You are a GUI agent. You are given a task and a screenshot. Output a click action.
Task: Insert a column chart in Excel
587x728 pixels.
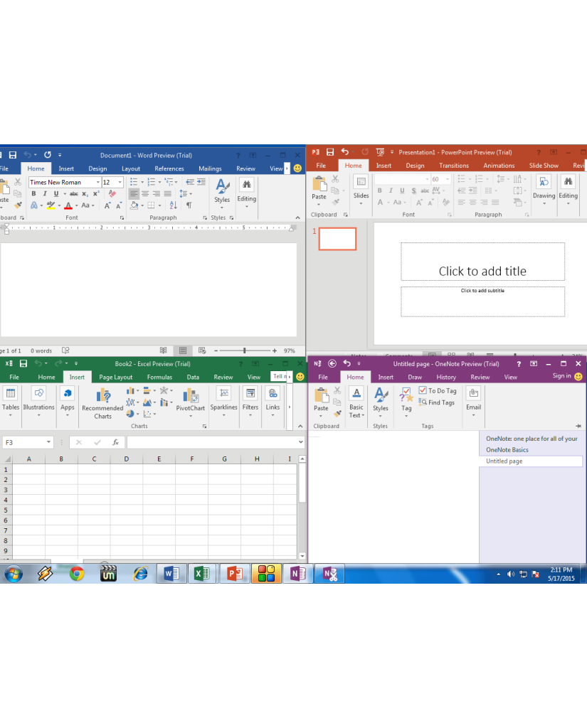[x=131, y=390]
